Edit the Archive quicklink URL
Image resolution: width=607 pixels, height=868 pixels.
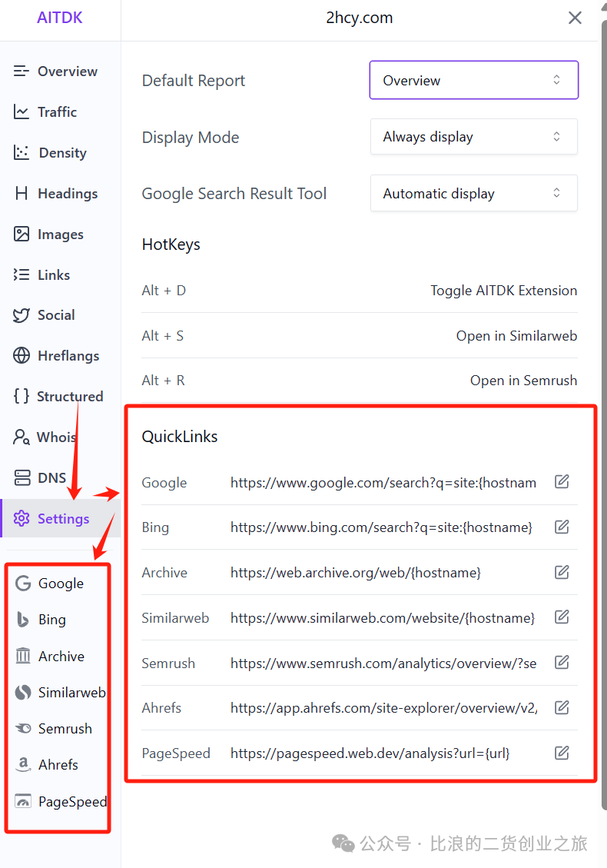click(x=562, y=572)
